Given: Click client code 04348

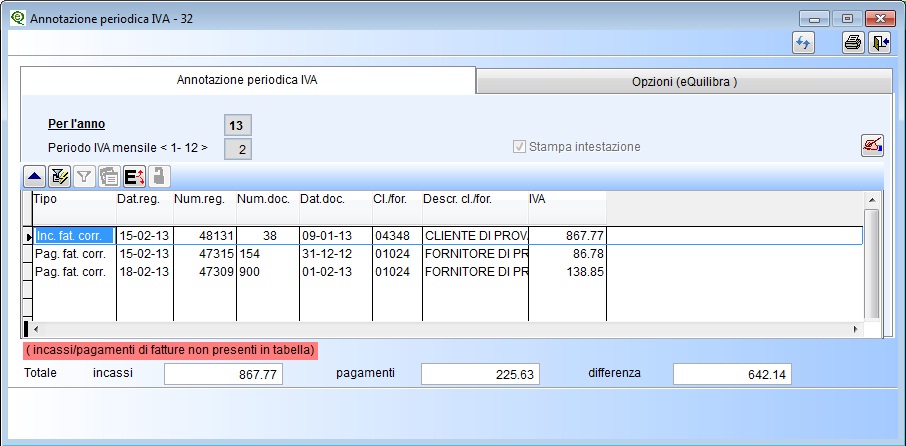Looking at the screenshot, I should (x=398, y=236).
